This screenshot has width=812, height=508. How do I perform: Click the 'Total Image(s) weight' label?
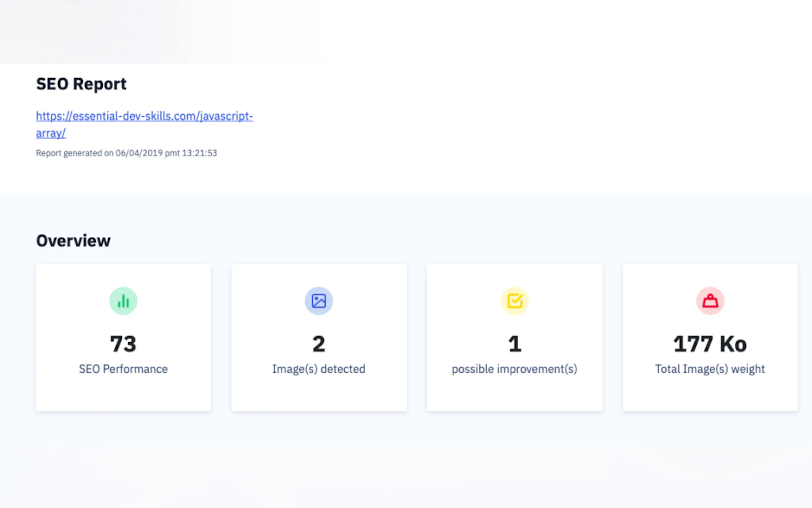coord(710,369)
